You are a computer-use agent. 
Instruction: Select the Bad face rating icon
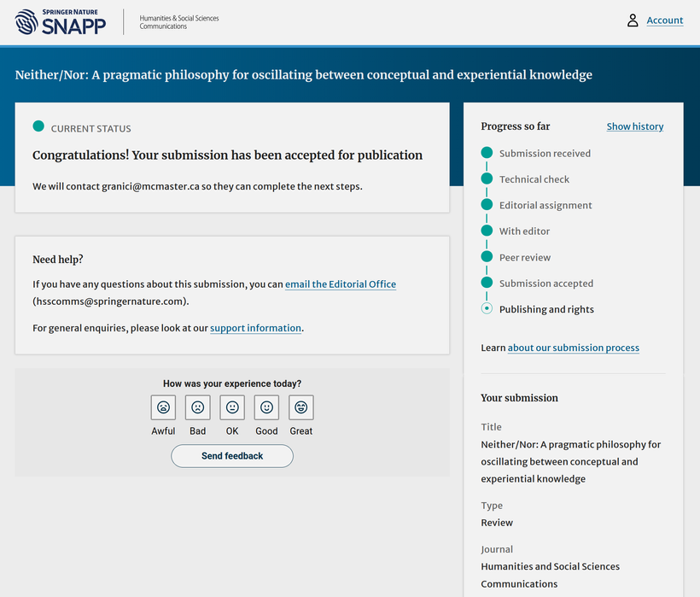point(198,407)
